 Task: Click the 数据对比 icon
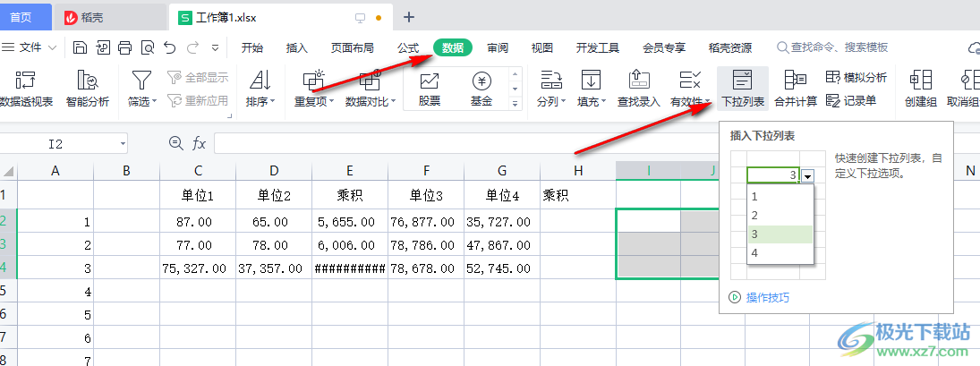370,80
